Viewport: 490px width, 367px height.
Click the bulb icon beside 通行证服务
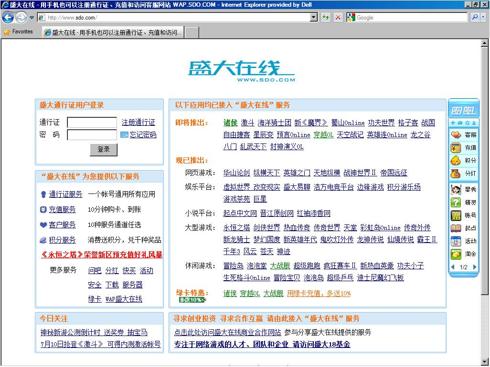tap(43, 194)
